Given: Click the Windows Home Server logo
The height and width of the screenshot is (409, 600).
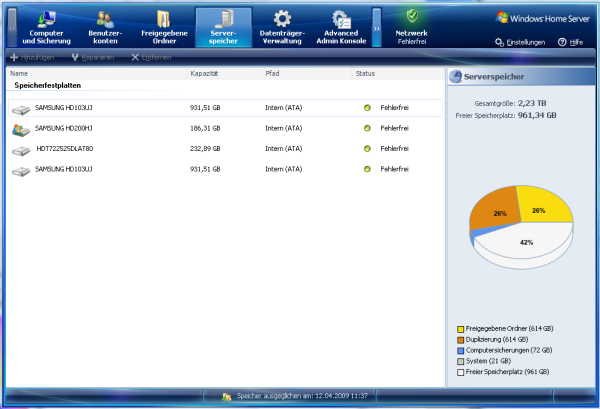Looking at the screenshot, I should click(543, 18).
